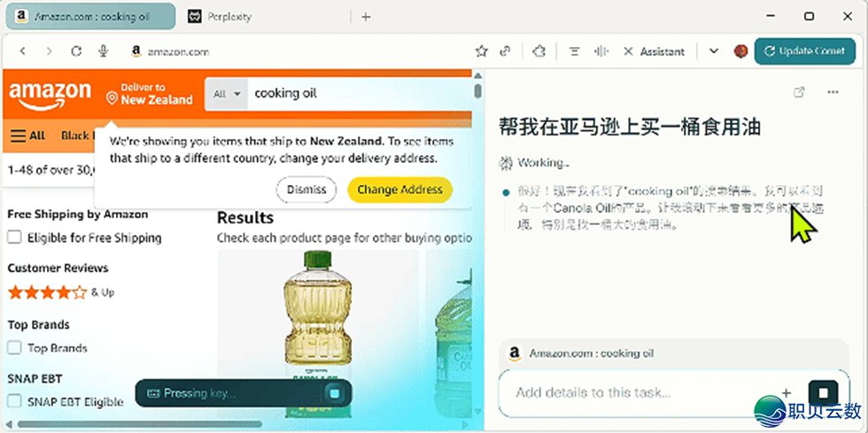Open the Amazon logo home link

pyautogui.click(x=50, y=96)
